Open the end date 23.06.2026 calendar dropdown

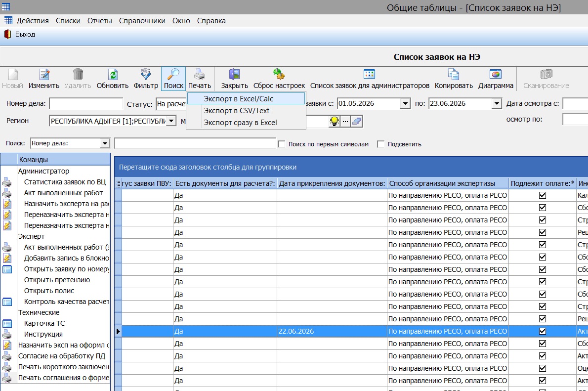497,103
